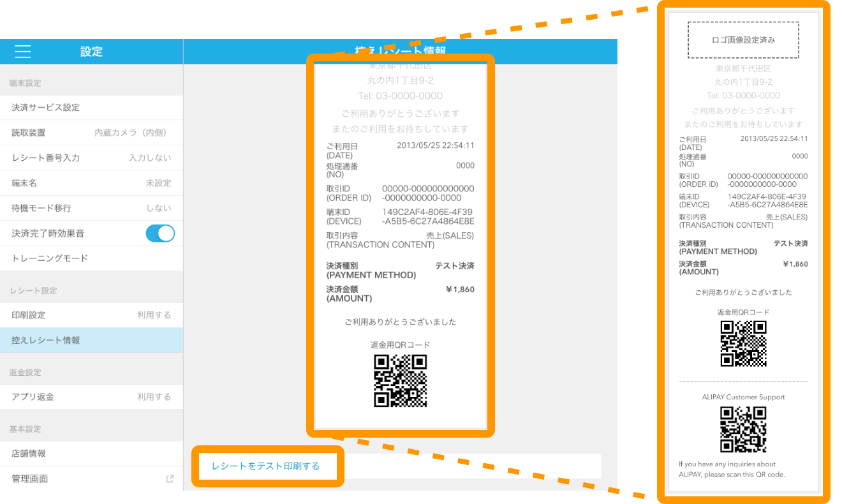Viewport: 842px width, 504px height.
Task: Click ¥1,860 amount in receipt preview
Action: point(460,290)
